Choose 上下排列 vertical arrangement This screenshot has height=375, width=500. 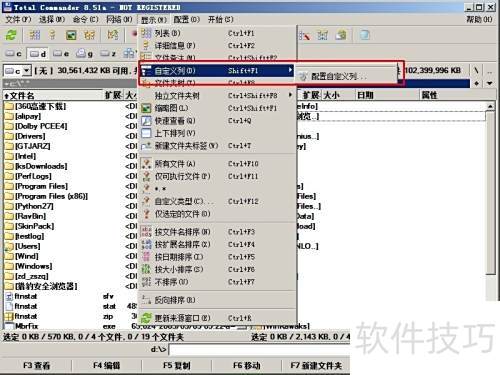(x=217, y=133)
